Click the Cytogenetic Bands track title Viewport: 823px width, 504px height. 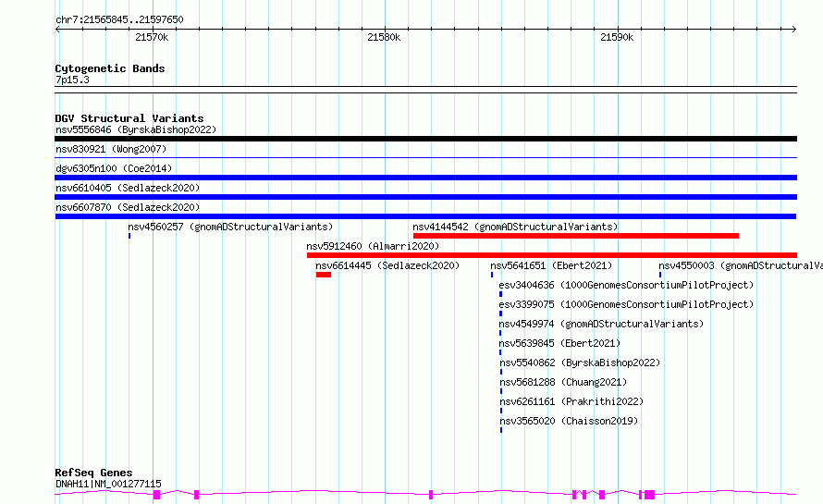110,68
